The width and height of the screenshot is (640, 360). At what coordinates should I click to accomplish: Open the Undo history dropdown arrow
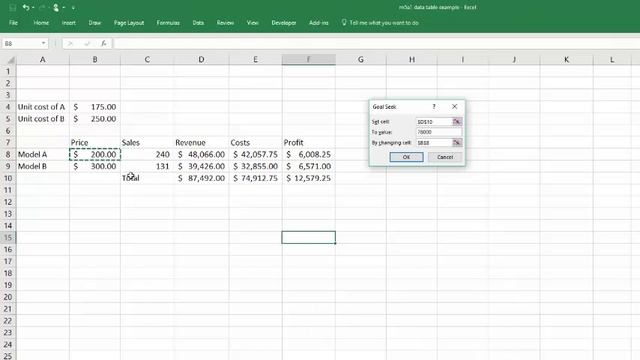(33, 8)
